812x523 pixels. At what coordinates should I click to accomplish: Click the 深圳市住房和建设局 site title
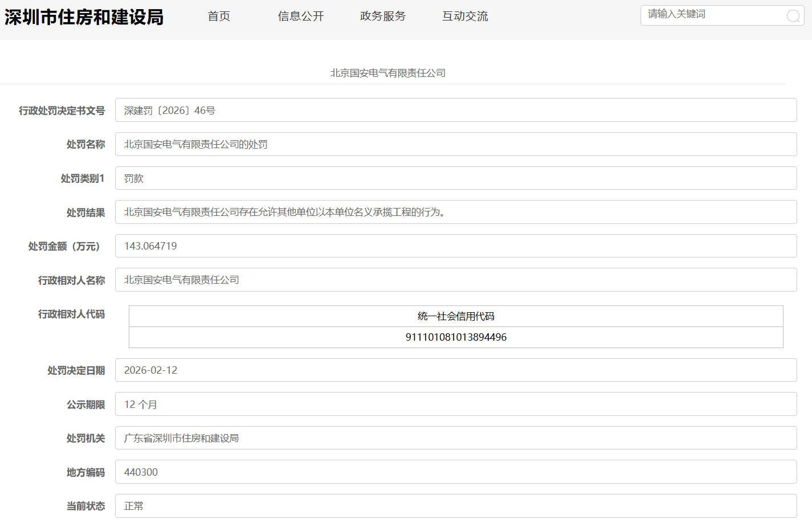coord(84,17)
